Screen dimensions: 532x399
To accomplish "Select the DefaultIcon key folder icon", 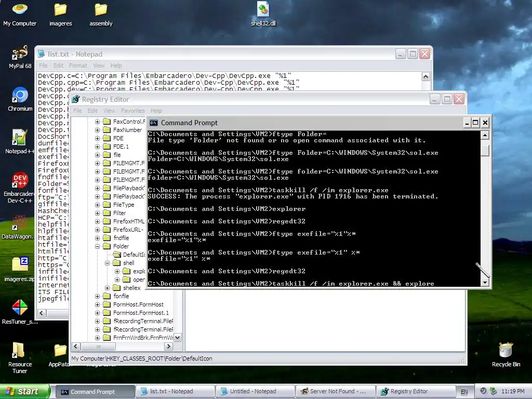I will [117, 255].
